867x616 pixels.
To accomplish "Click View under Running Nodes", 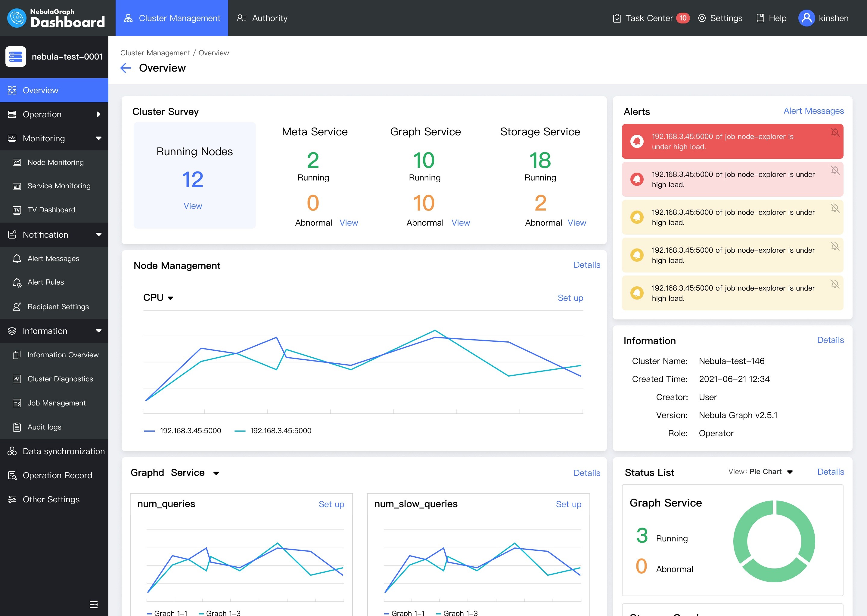I will tap(193, 206).
